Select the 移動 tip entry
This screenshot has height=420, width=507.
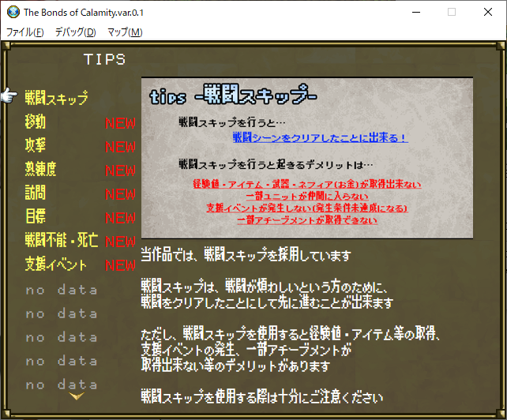click(36, 122)
